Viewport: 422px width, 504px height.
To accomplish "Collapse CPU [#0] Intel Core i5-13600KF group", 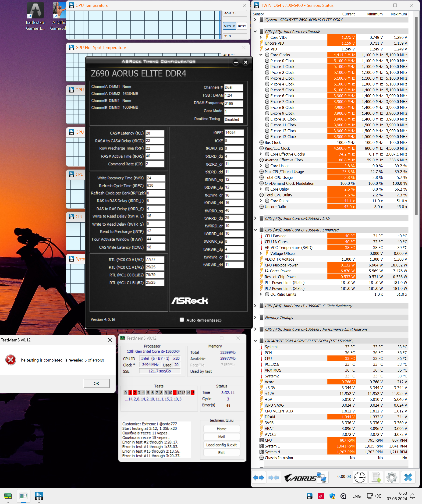I will (255, 32).
